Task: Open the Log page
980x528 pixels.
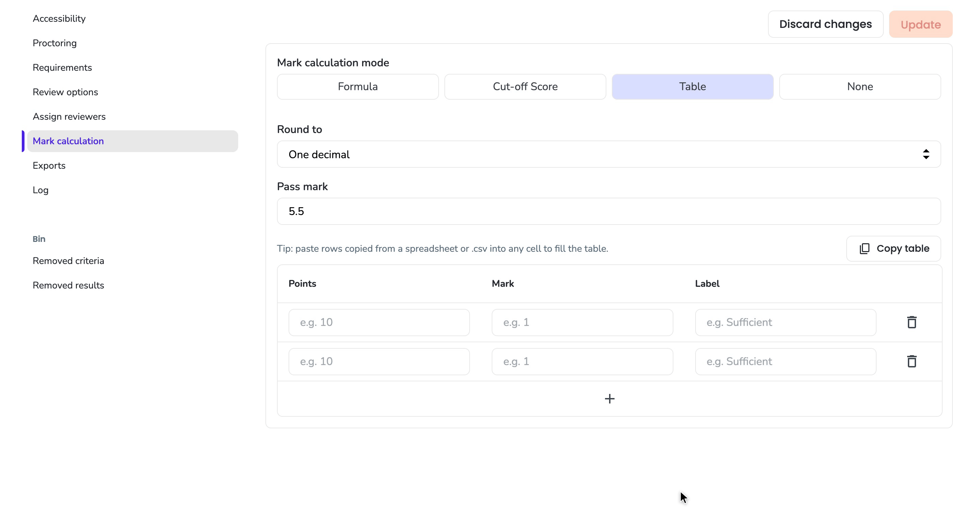Action: 40,190
